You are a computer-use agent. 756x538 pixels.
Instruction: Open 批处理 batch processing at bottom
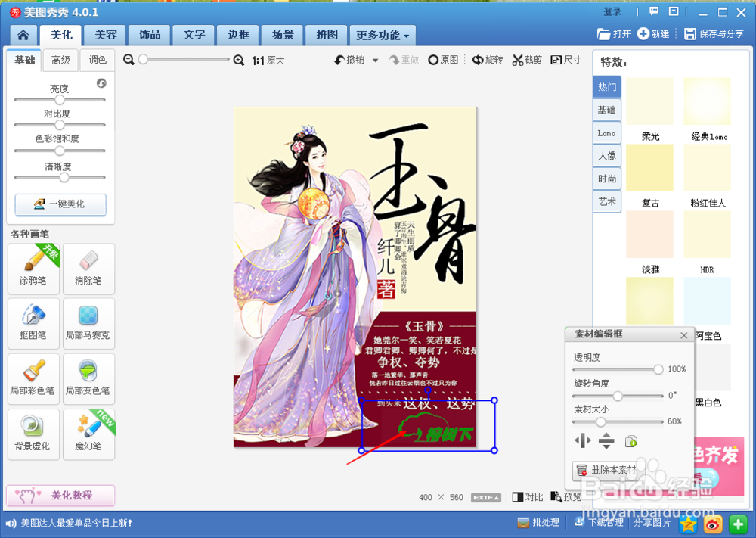(x=538, y=522)
